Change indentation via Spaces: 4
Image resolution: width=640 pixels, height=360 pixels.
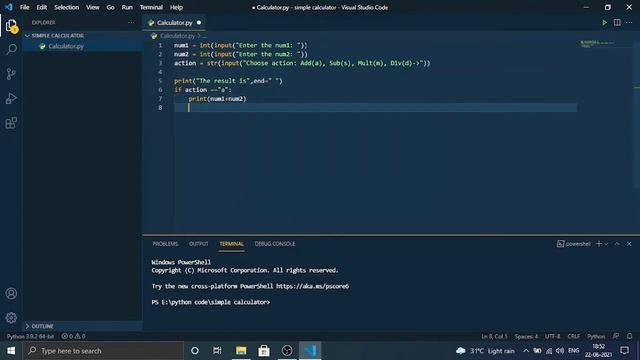tap(526, 336)
